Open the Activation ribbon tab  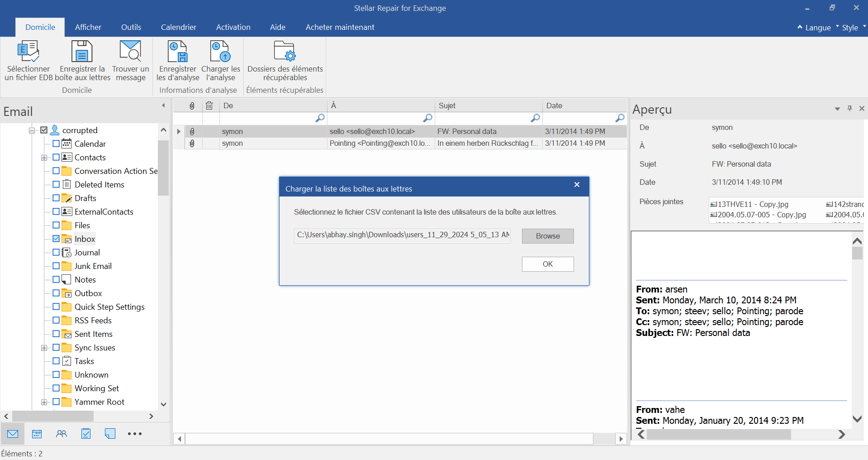(233, 27)
